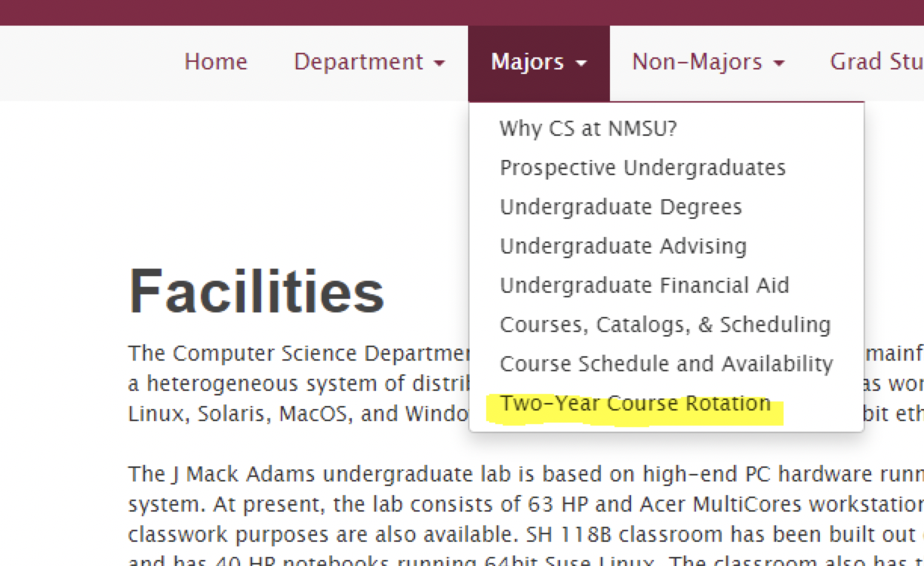
Task: Open the partially visible Grad Students menu
Action: 876,62
